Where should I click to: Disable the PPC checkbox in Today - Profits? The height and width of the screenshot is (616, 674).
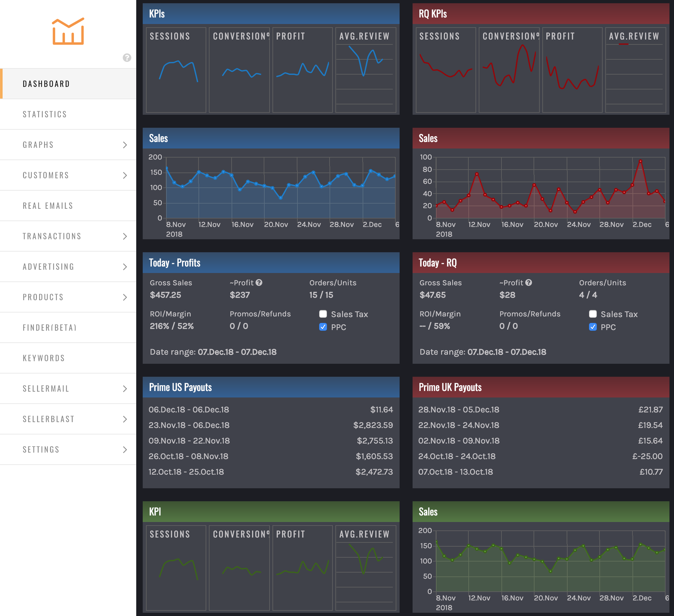tap(323, 327)
